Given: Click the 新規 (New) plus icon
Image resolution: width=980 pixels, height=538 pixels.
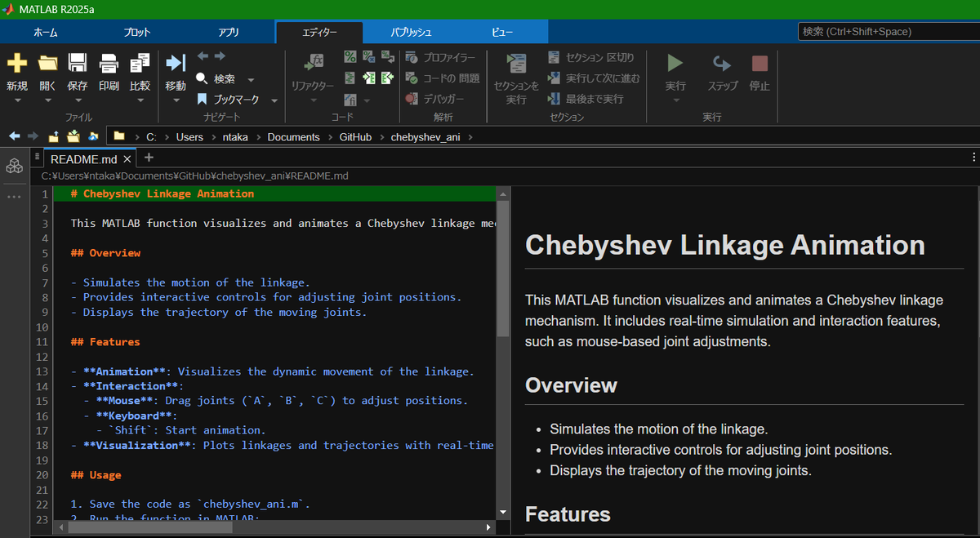Looking at the screenshot, I should (17, 63).
